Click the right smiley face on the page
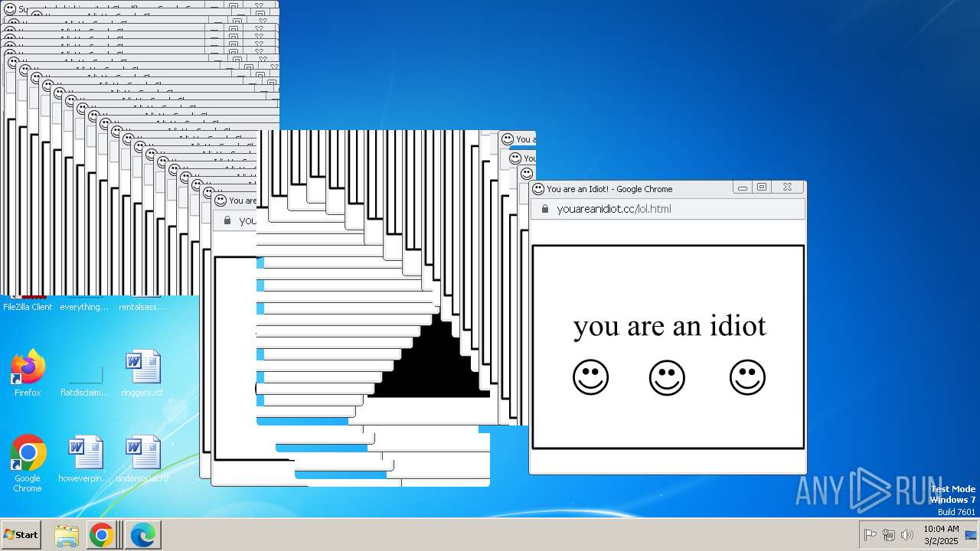Viewport: 980px width, 551px height. click(747, 377)
